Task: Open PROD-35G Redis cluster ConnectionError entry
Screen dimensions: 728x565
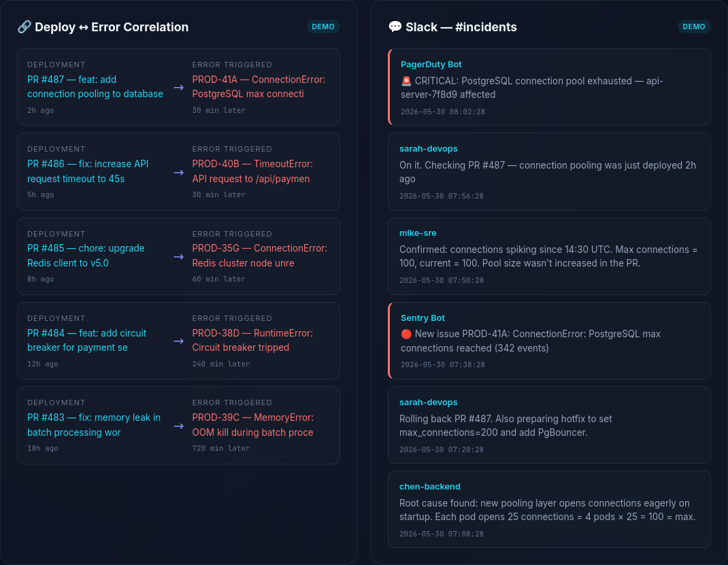Action: click(259, 256)
